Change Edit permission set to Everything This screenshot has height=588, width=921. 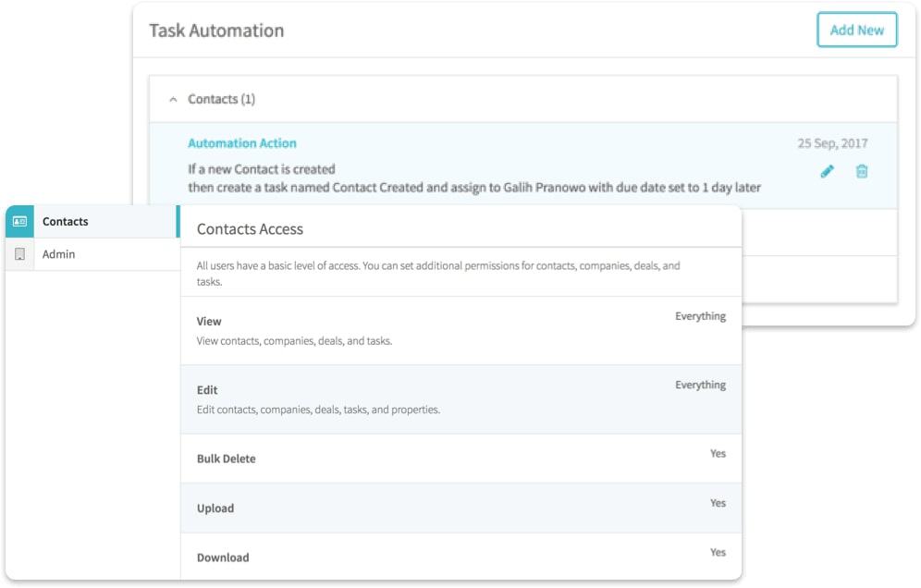[x=700, y=385]
